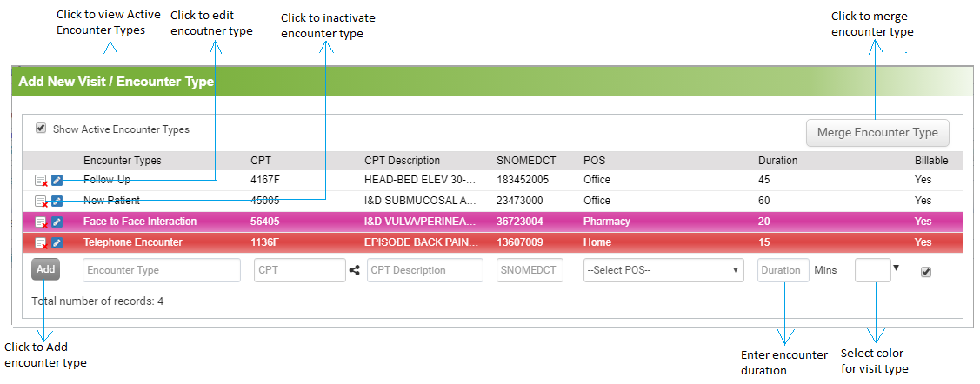Uncheck the Billable checkbox in add row
This screenshot has width=980, height=384.
point(926,272)
